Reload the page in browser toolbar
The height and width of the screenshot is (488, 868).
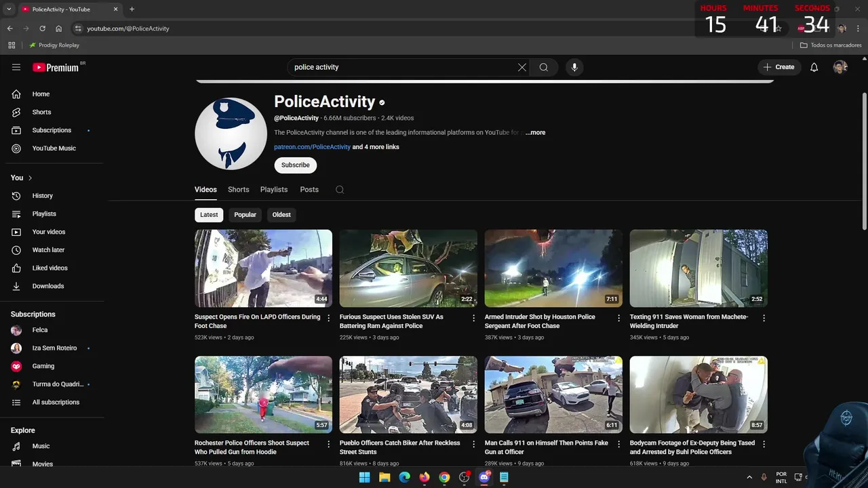tap(42, 28)
